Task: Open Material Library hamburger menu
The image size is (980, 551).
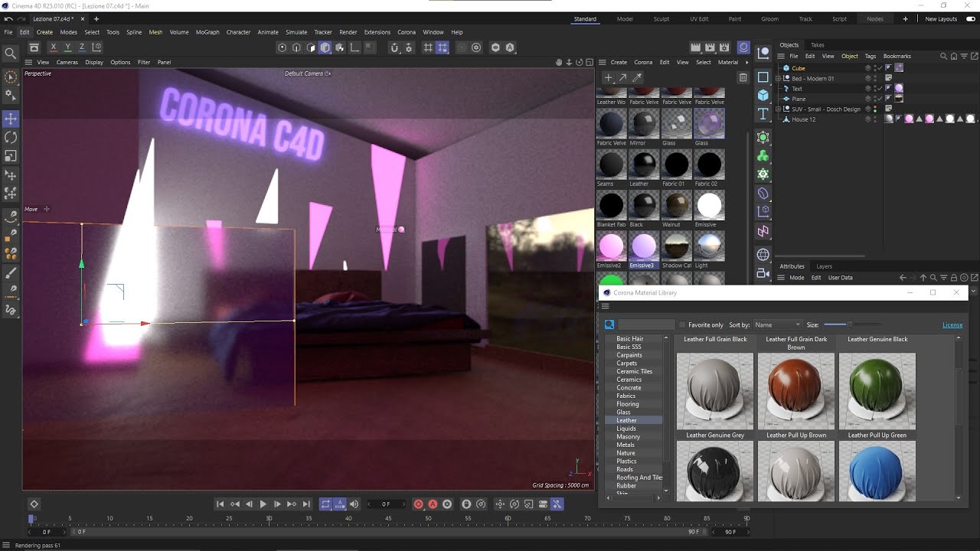Action: pyautogui.click(x=605, y=306)
